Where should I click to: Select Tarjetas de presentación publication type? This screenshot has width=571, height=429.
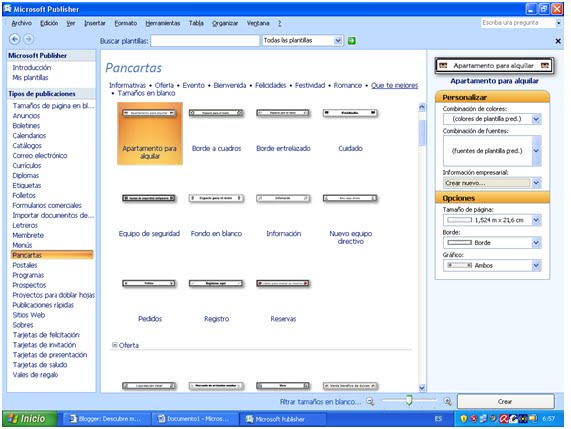50,355
